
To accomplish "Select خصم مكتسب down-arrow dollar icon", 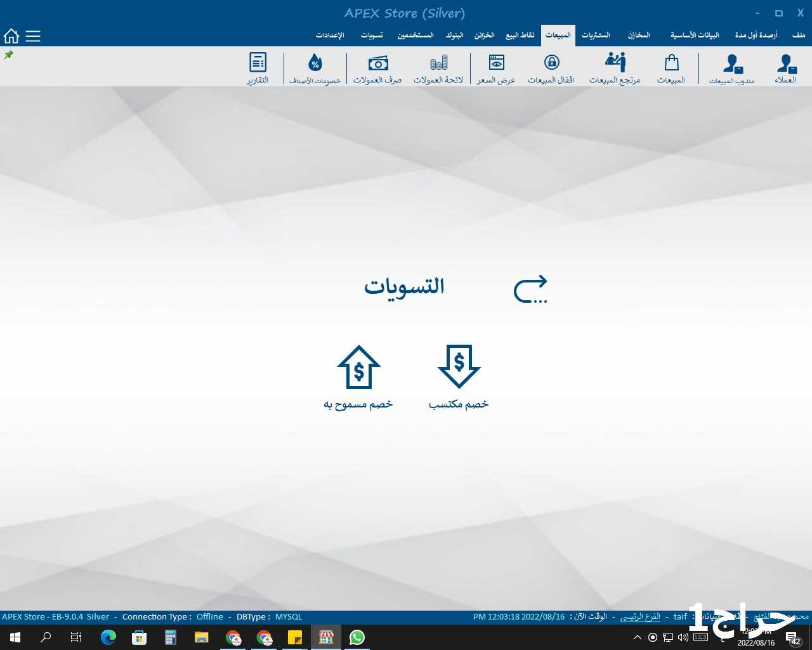I will click(x=459, y=367).
